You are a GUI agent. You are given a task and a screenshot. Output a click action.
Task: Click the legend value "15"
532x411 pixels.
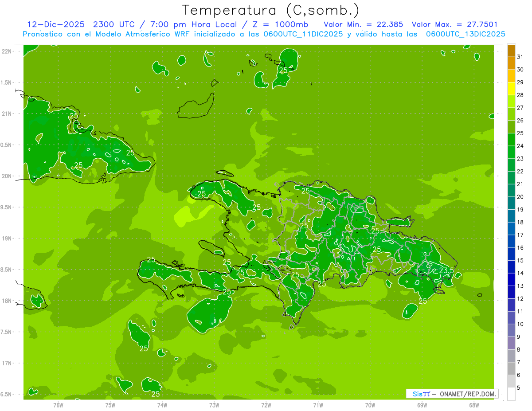coord(520,261)
